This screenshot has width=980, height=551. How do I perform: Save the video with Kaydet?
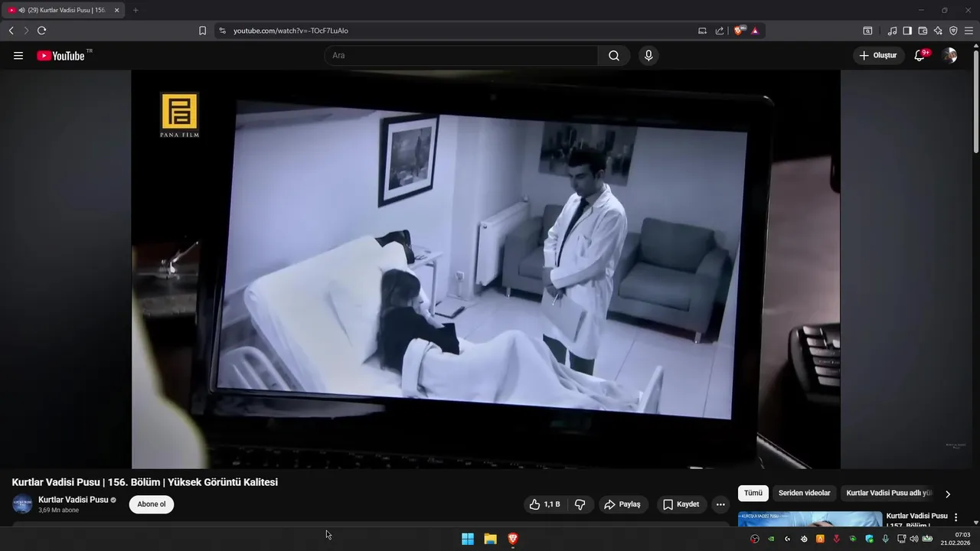(x=681, y=504)
